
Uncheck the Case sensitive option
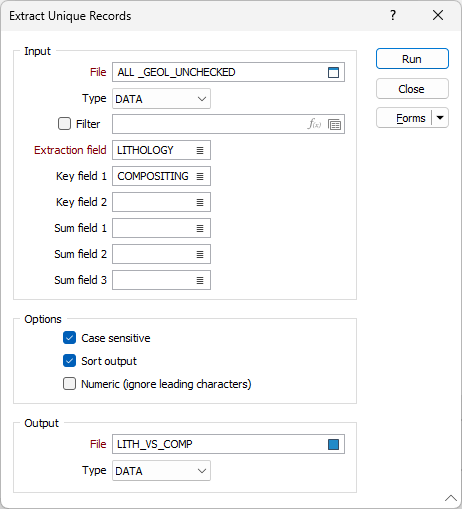coord(69,338)
